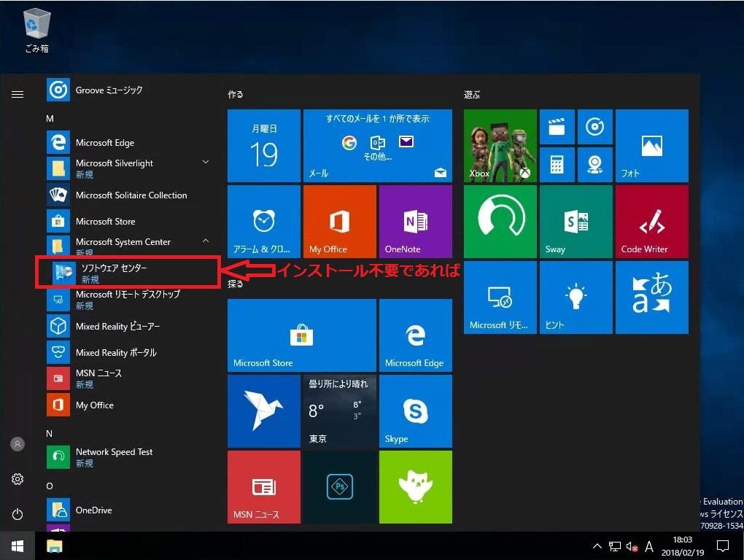Open the ヒント lightbulb tile

[576, 297]
